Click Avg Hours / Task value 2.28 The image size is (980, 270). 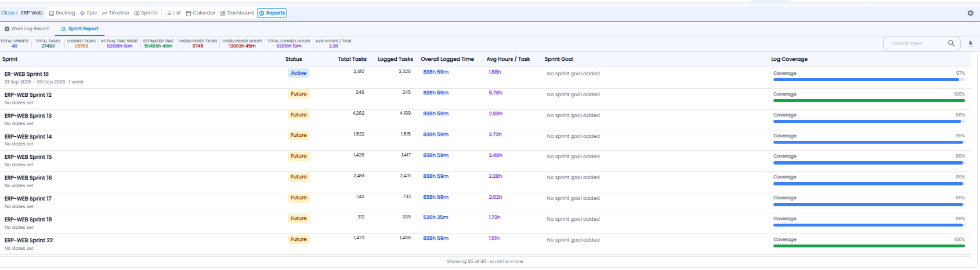pos(334,46)
